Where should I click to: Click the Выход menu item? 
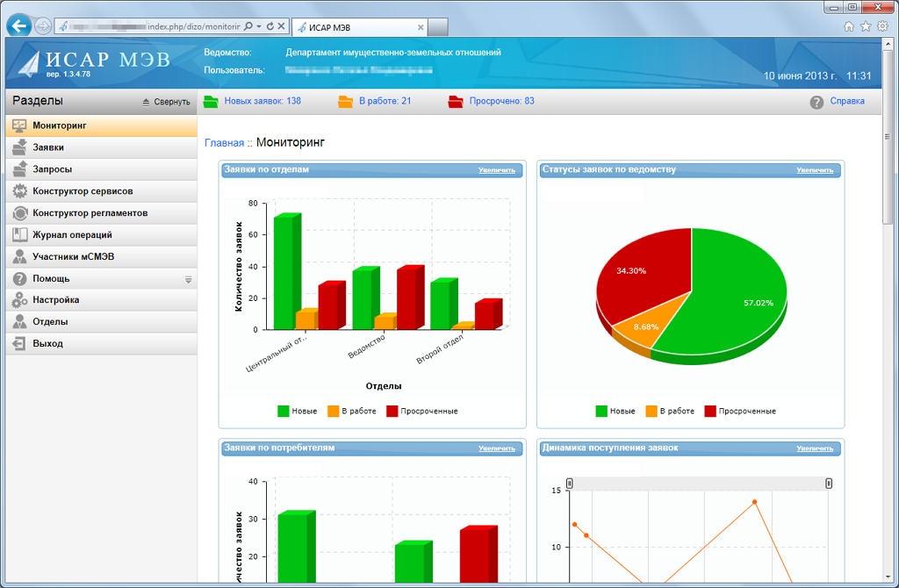point(102,343)
